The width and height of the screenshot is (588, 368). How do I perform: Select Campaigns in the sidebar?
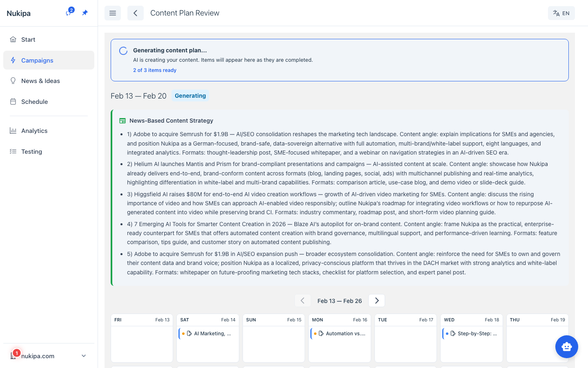click(37, 61)
